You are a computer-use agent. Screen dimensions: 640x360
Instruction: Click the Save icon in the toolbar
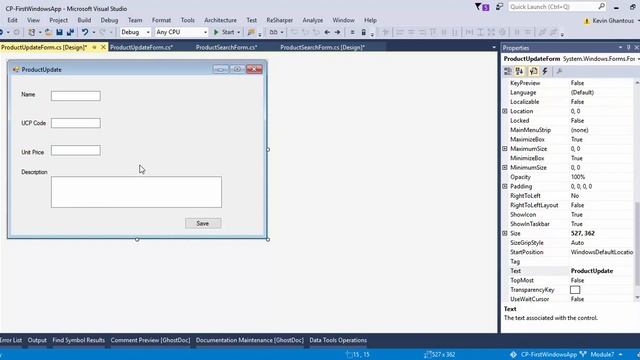[59, 32]
